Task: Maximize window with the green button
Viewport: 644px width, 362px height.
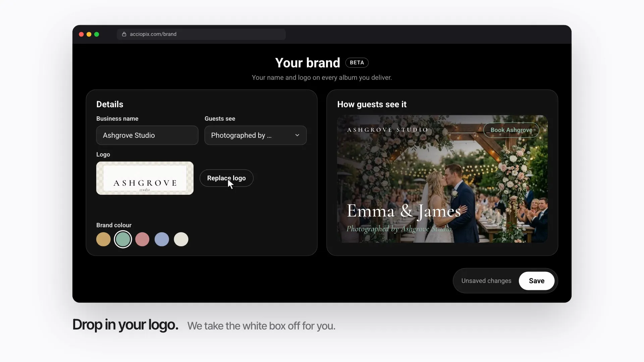Action: pos(97,34)
